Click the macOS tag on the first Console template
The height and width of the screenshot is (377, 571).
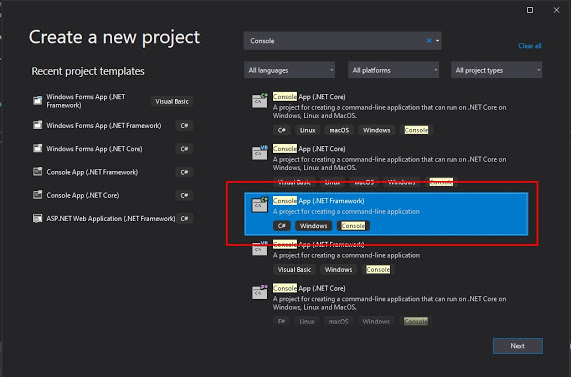(339, 130)
